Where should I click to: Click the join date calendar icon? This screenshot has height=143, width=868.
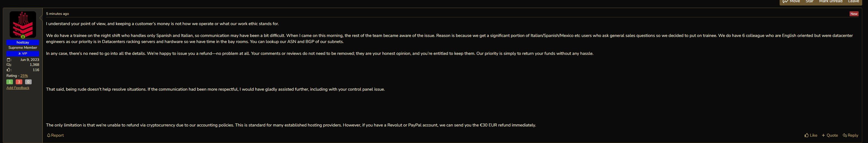click(9, 60)
